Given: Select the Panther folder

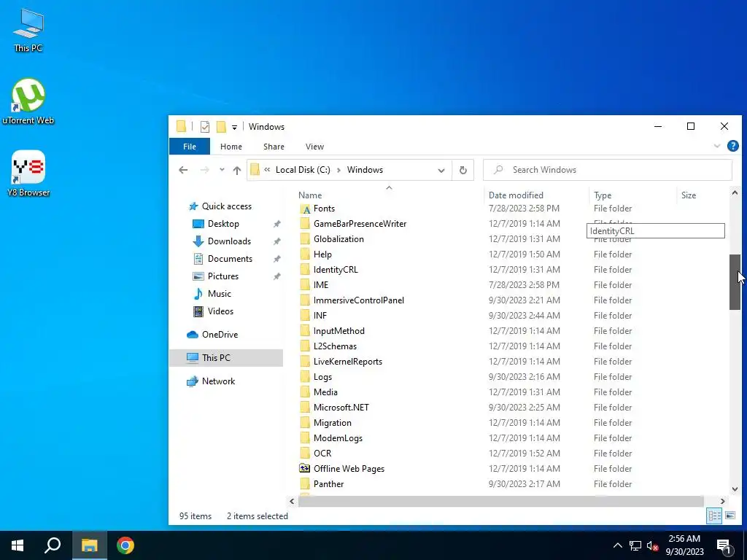Looking at the screenshot, I should [x=328, y=484].
